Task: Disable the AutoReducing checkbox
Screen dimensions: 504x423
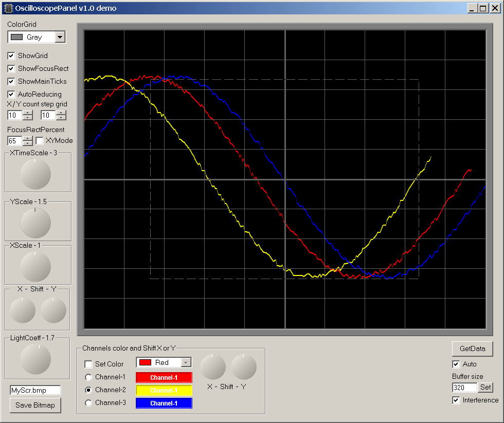Action: (x=11, y=95)
